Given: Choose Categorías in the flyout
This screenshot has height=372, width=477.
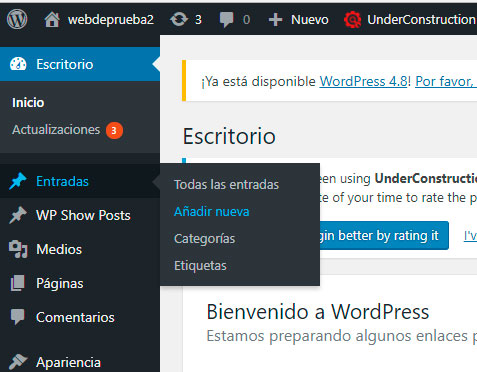Looking at the screenshot, I should 205,239.
